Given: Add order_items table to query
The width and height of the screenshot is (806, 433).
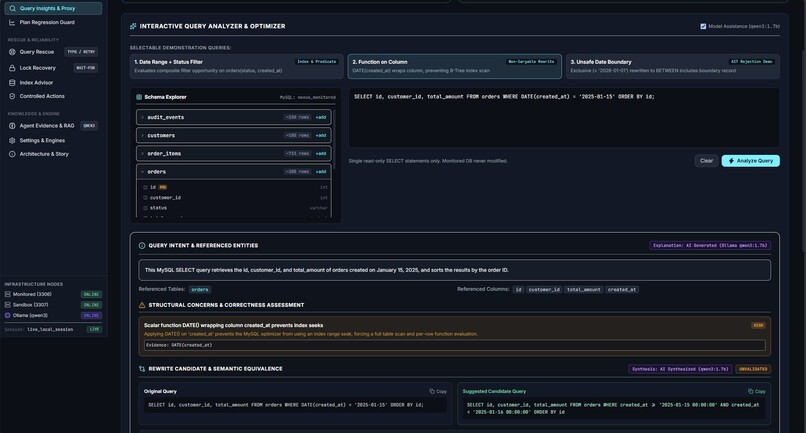Looking at the screenshot, I should pos(321,153).
